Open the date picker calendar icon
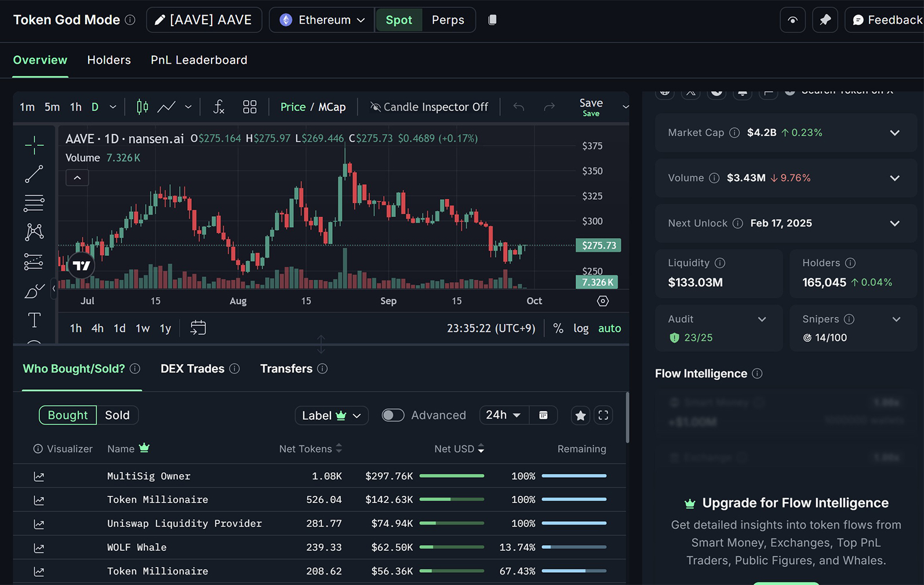The height and width of the screenshot is (585, 924). pos(543,415)
